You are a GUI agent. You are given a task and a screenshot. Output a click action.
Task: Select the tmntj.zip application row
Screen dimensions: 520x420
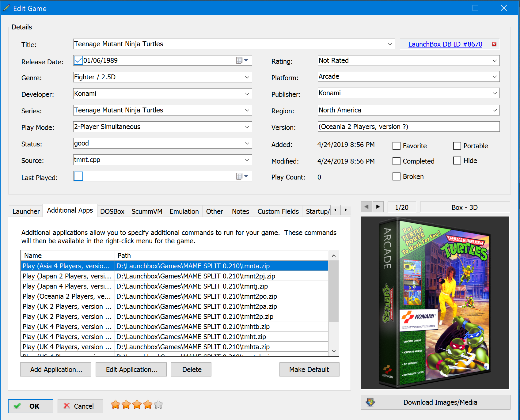[x=175, y=286]
